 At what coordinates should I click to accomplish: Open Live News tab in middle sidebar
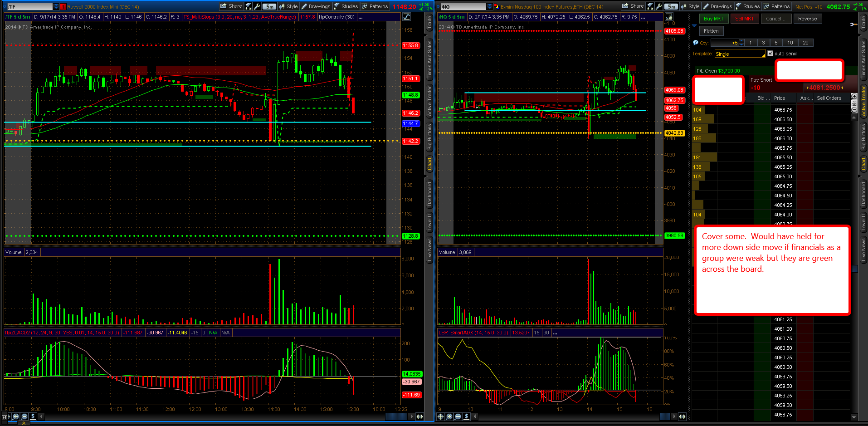tap(429, 249)
